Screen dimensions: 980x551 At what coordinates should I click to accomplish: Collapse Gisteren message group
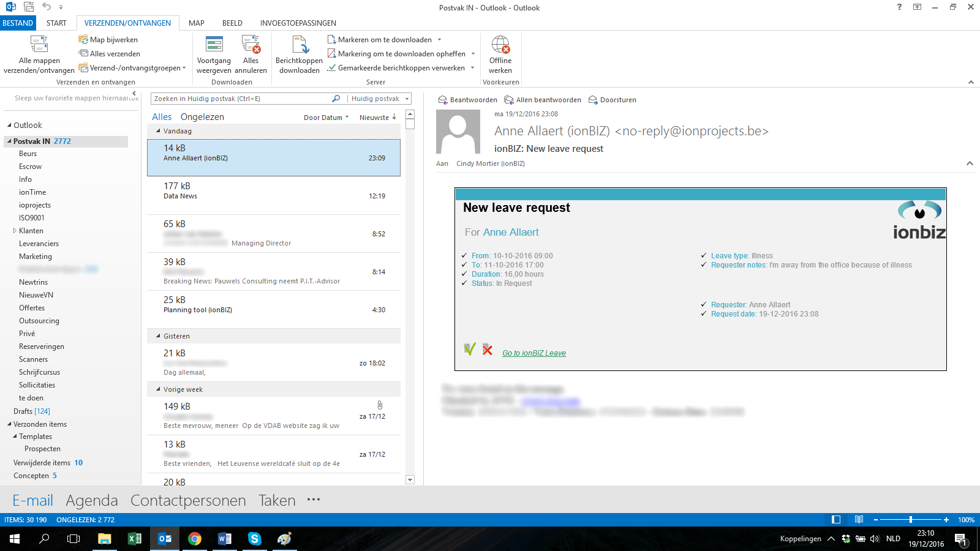(x=158, y=336)
